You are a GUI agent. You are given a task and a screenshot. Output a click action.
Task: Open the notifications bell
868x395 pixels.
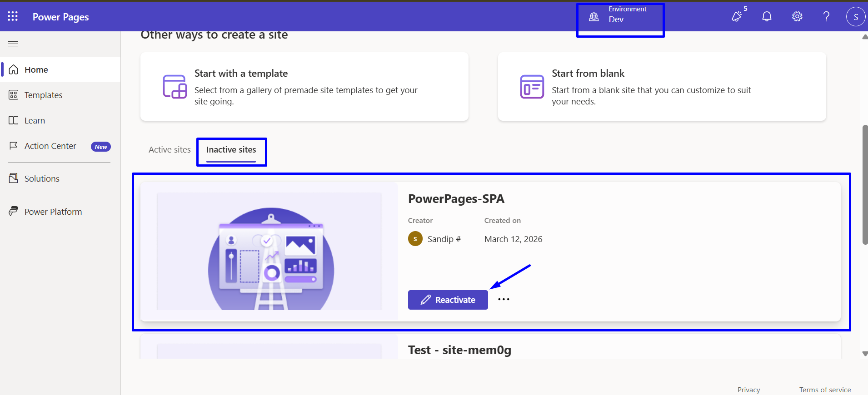767,17
